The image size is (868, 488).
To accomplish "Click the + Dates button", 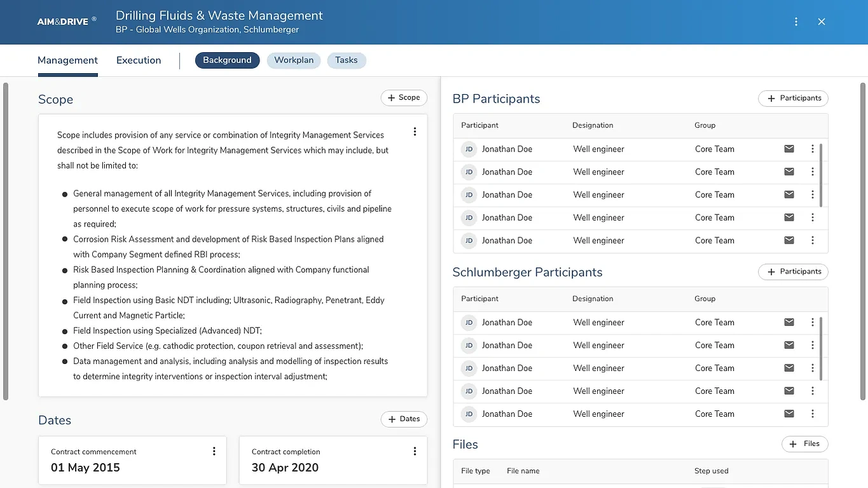I will click(x=404, y=419).
